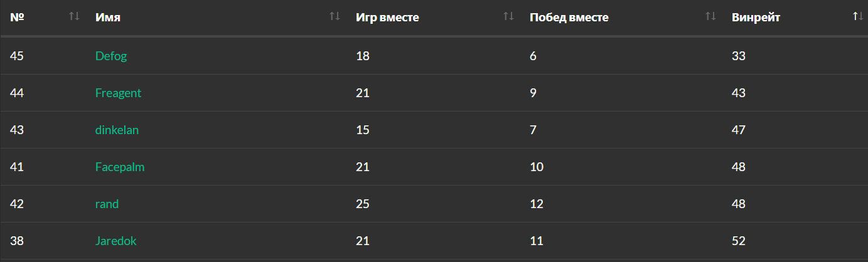Open Facepalm player link
This screenshot has width=868, height=262.
(x=120, y=167)
